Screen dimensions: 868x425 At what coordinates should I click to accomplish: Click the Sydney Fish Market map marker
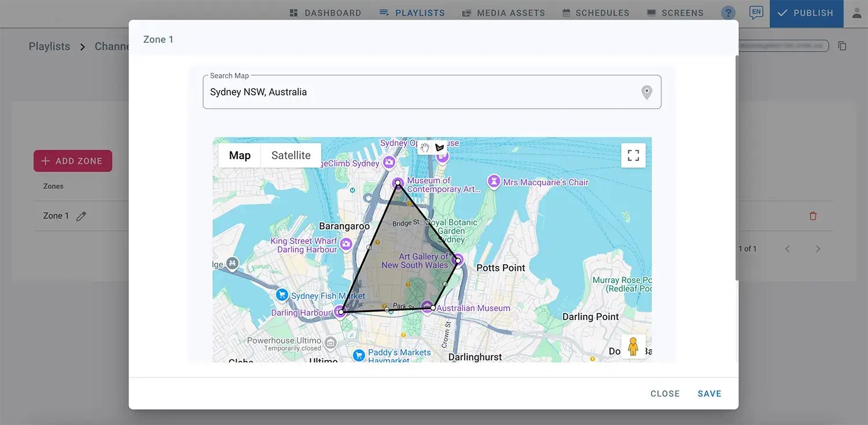click(282, 295)
